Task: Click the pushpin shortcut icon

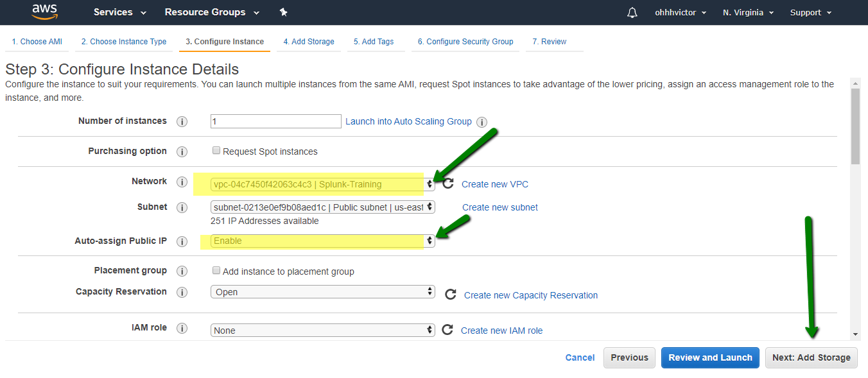Action: tap(284, 12)
